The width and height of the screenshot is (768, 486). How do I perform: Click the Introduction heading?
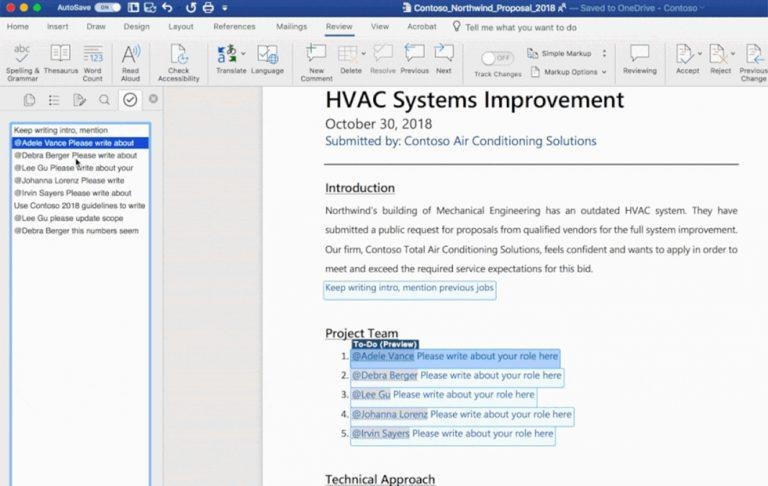pyautogui.click(x=360, y=188)
